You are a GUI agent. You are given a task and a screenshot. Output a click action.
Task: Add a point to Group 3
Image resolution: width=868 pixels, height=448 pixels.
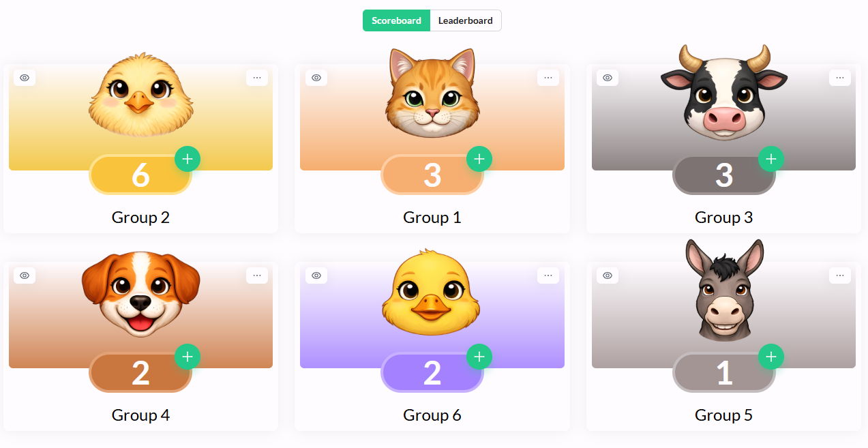tap(771, 159)
